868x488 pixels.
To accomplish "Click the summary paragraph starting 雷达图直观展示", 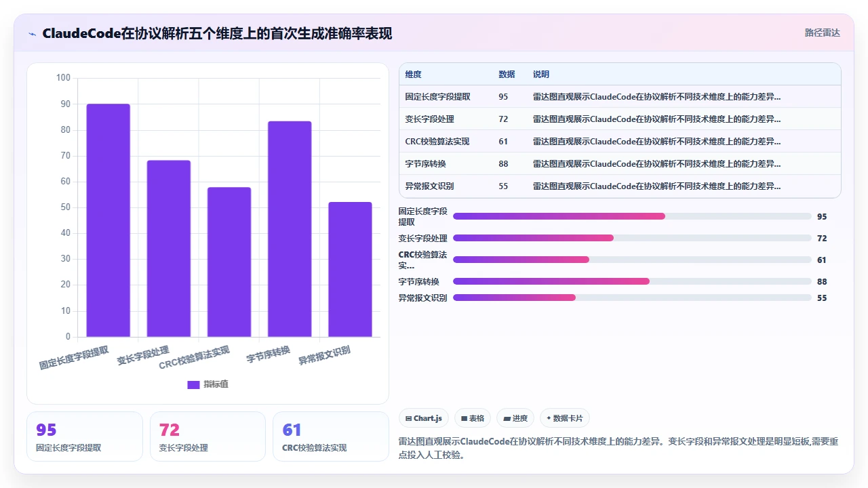I will click(x=619, y=448).
